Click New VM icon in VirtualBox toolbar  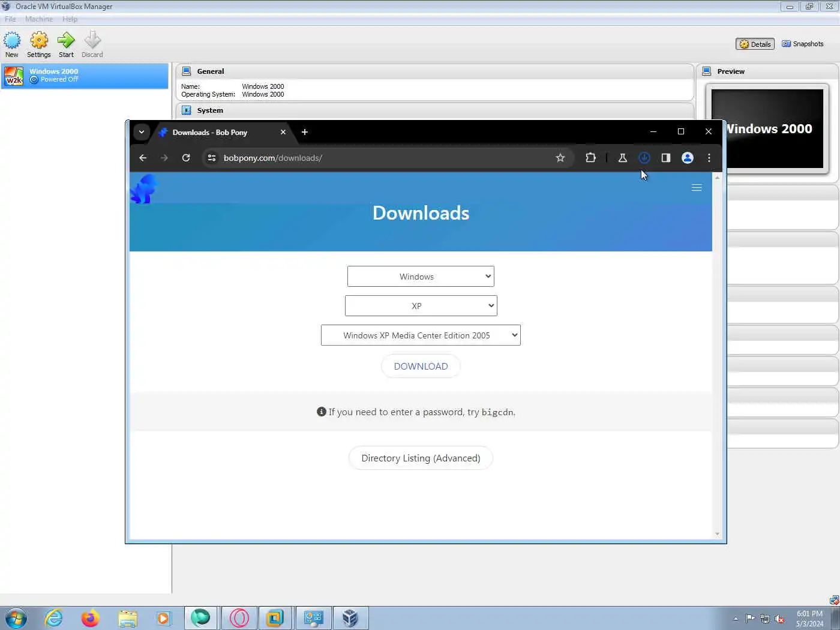pyautogui.click(x=12, y=44)
